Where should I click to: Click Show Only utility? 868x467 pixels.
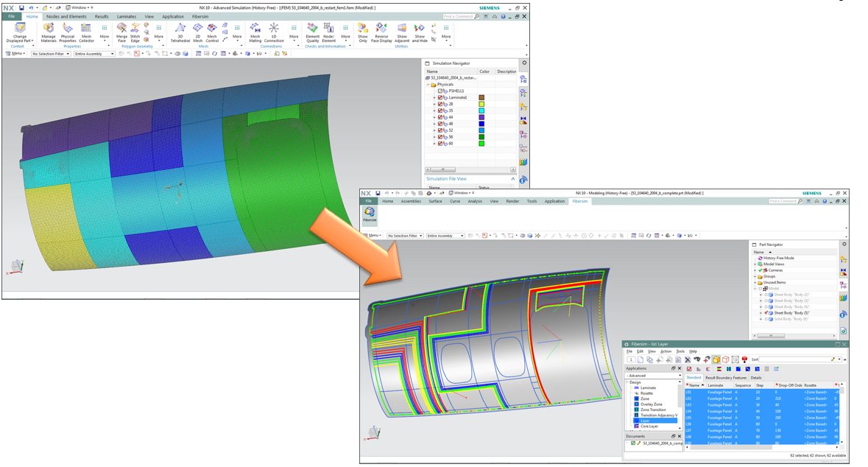pyautogui.click(x=363, y=32)
